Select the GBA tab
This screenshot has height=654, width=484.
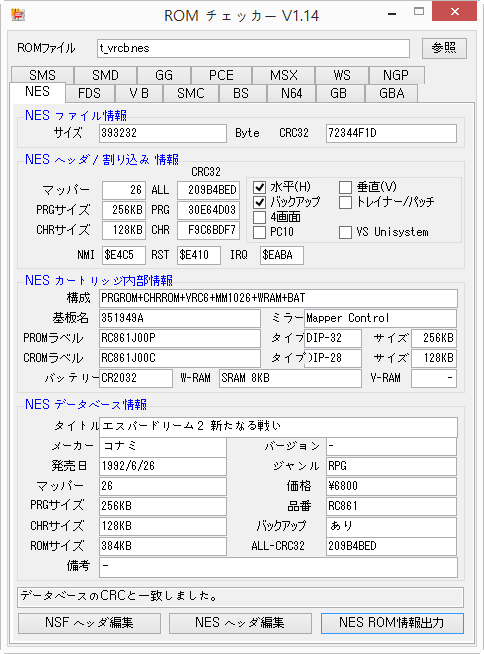(391, 93)
